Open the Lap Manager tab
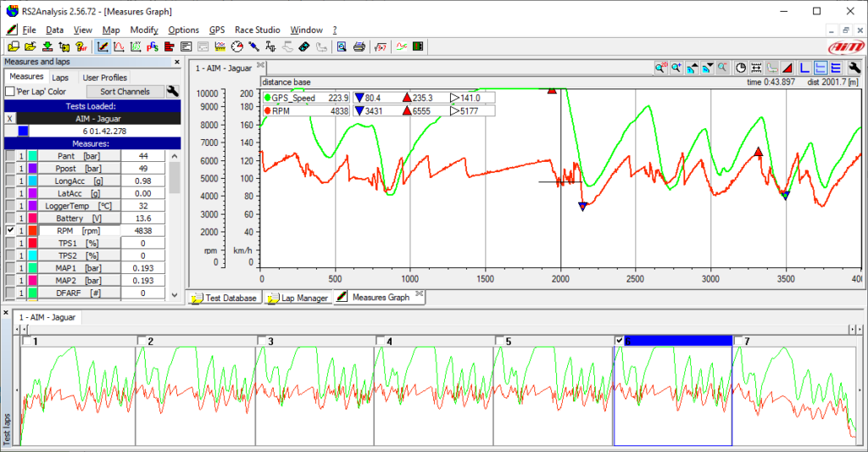 point(297,299)
